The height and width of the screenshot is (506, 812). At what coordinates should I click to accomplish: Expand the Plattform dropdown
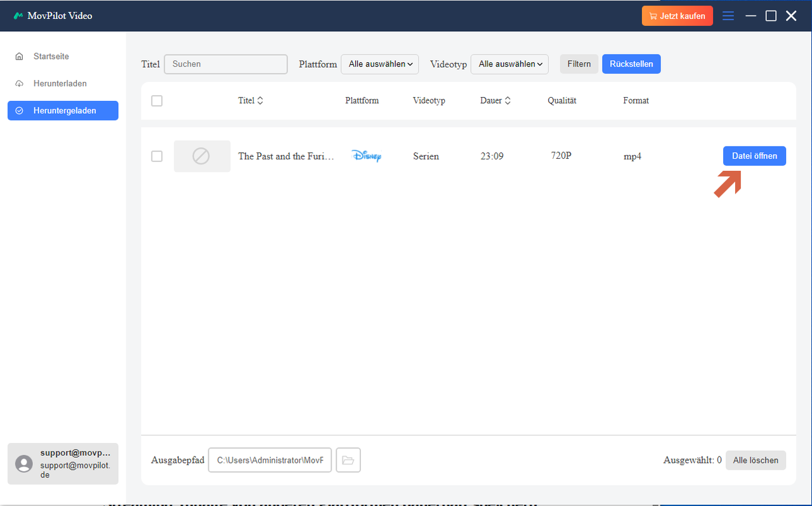click(x=380, y=64)
